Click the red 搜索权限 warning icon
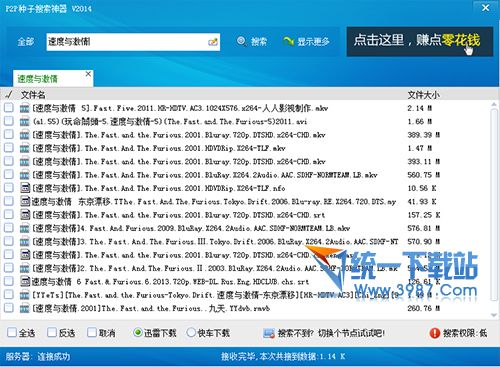Viewport: 500px width, 367px height. [x=435, y=333]
